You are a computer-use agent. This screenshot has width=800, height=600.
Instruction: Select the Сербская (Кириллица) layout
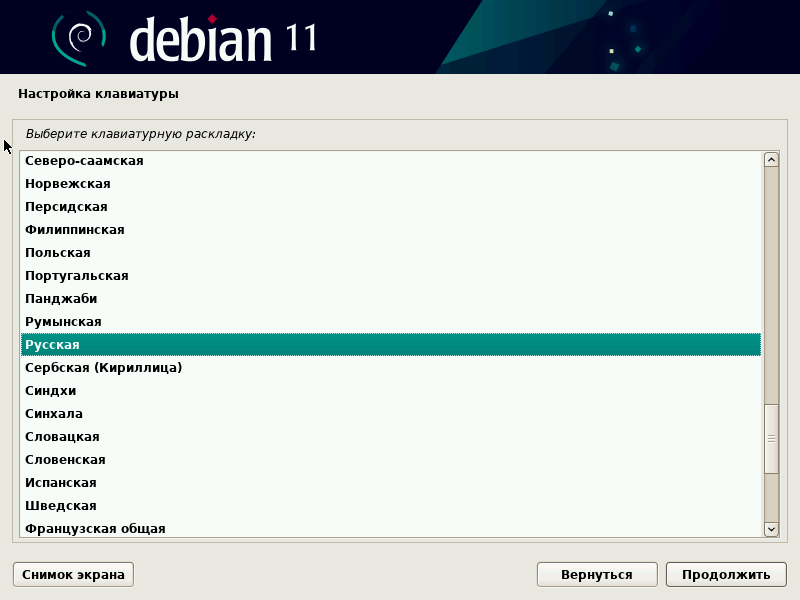[100, 367]
